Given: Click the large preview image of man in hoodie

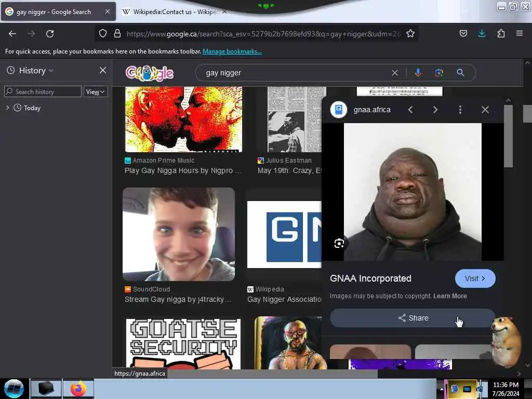Looking at the screenshot, I should click(413, 192).
